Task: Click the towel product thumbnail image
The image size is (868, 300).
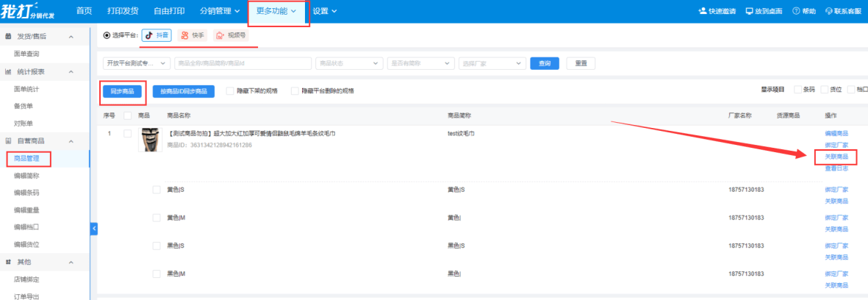Action: pyautogui.click(x=149, y=139)
